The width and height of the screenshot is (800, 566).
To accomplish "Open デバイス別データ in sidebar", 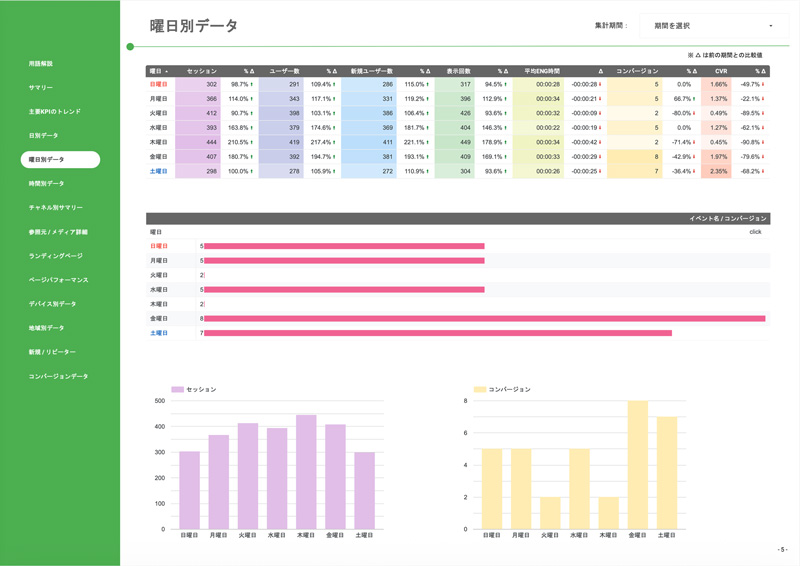I will [52, 304].
